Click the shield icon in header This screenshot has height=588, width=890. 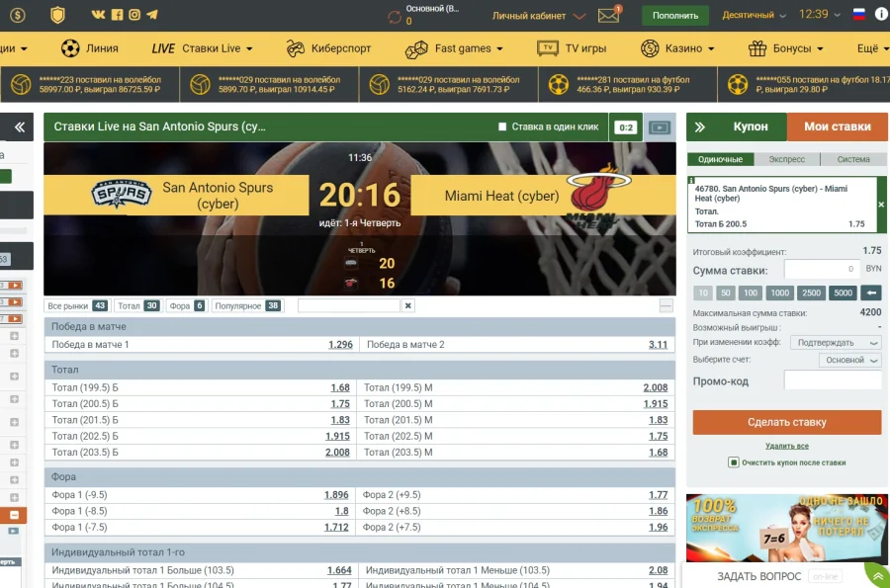click(x=57, y=15)
